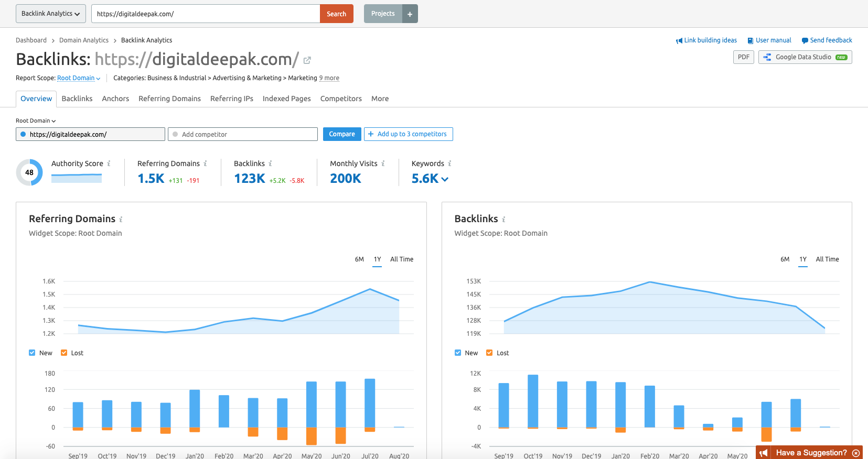Viewport: 868px width, 459px height.
Task: Close the Have a Suggestion bar
Action: (x=856, y=453)
